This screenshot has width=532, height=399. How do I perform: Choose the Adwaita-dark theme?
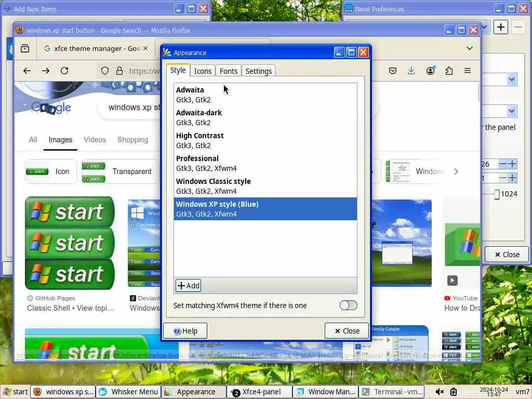(x=265, y=117)
